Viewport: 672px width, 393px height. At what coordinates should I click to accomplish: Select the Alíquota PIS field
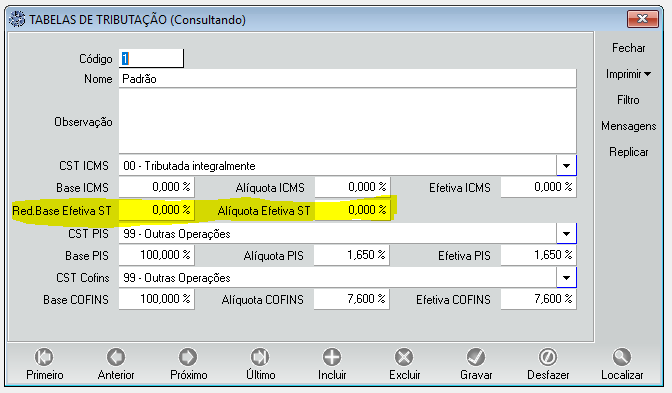[351, 255]
